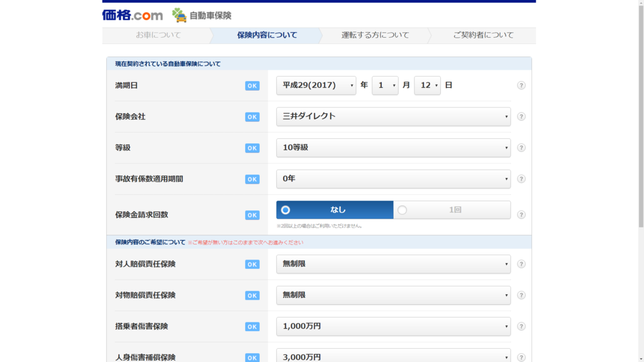Open 対物賠償責任保険 無制限 dropdown
The image size is (644, 362).
394,295
